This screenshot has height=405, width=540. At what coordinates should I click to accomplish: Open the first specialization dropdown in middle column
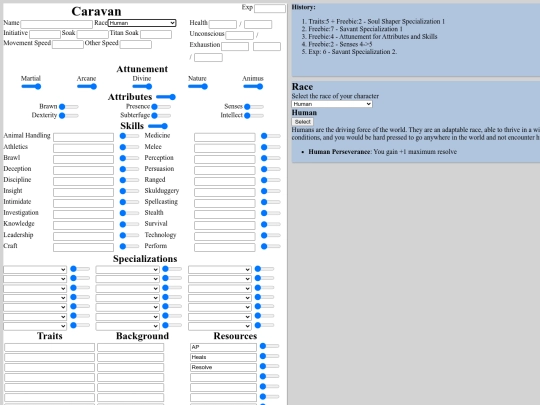click(x=127, y=269)
